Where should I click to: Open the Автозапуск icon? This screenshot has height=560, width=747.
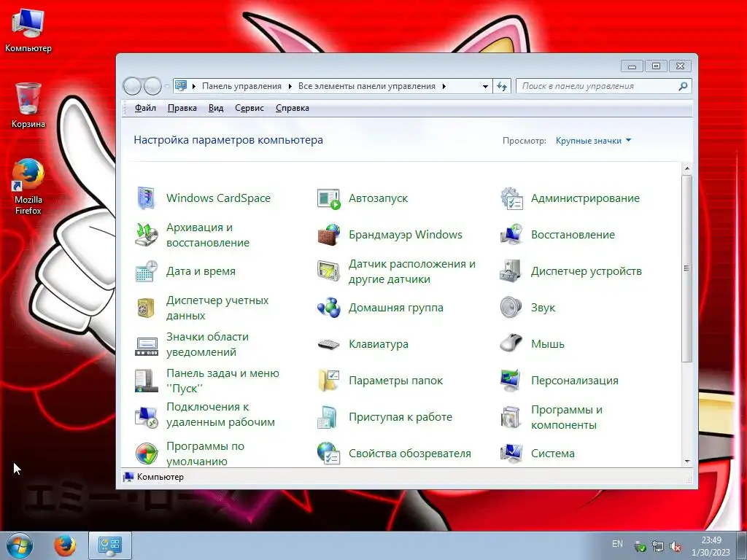pos(329,198)
